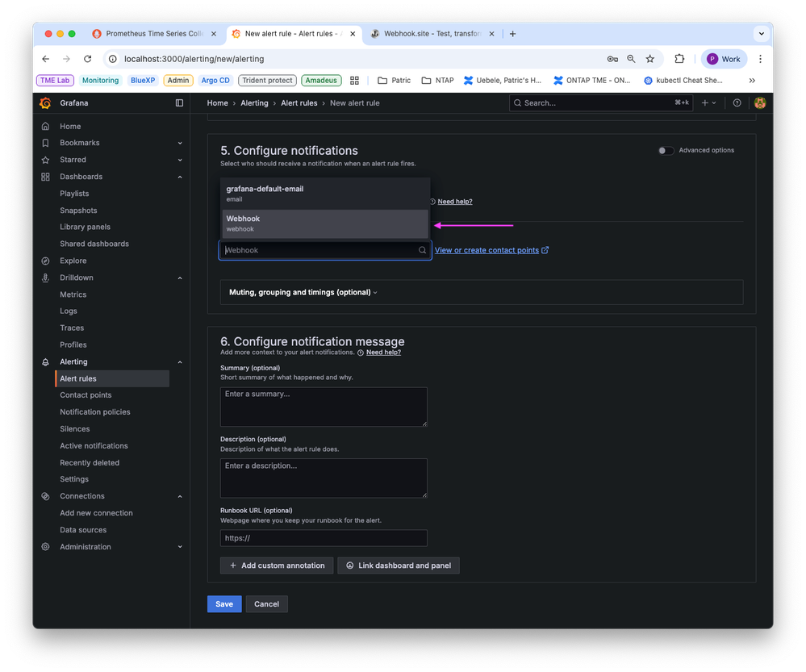Open the browser extensions puzzle icon
The height and width of the screenshot is (672, 806).
679,59
